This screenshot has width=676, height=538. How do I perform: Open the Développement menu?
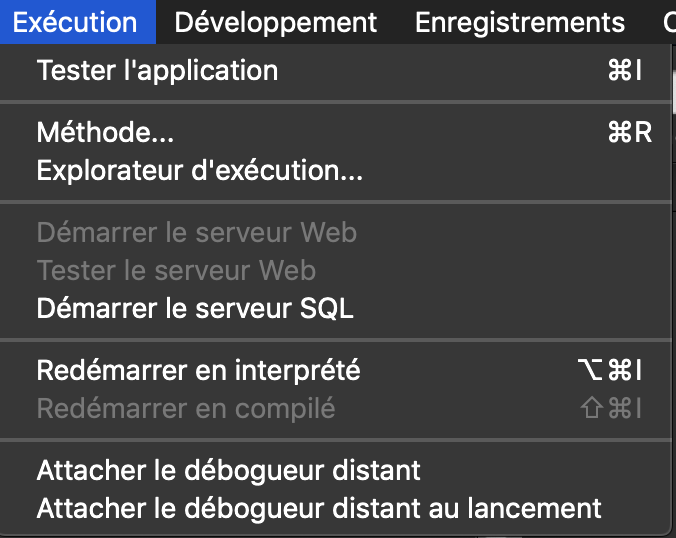[276, 22]
